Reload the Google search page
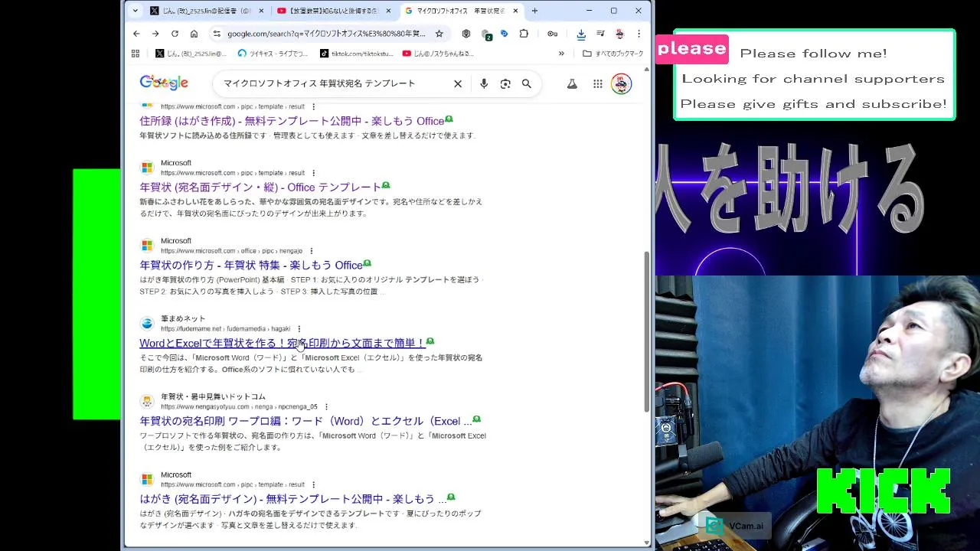Image resolution: width=980 pixels, height=551 pixels. click(175, 34)
